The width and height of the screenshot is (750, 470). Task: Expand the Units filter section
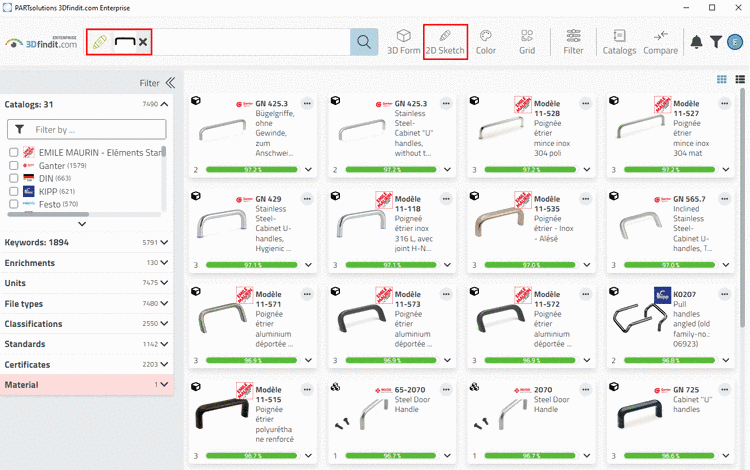[x=165, y=283]
